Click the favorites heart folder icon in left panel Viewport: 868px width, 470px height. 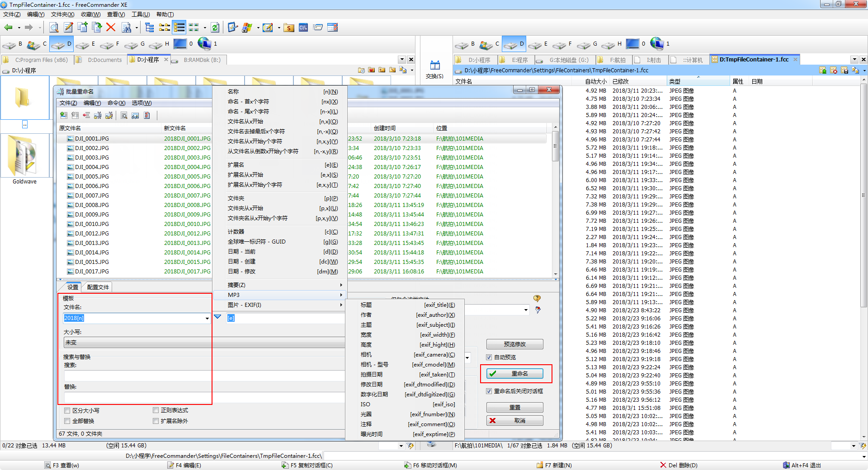[x=372, y=70]
